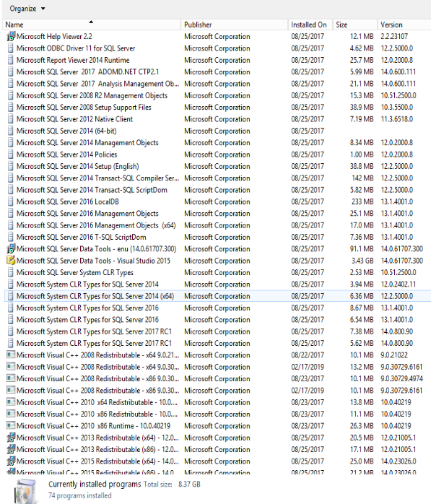Click the SQL Server 2014 (64-bit) icon
Viewport: 431px width, 504px height.
[11, 131]
